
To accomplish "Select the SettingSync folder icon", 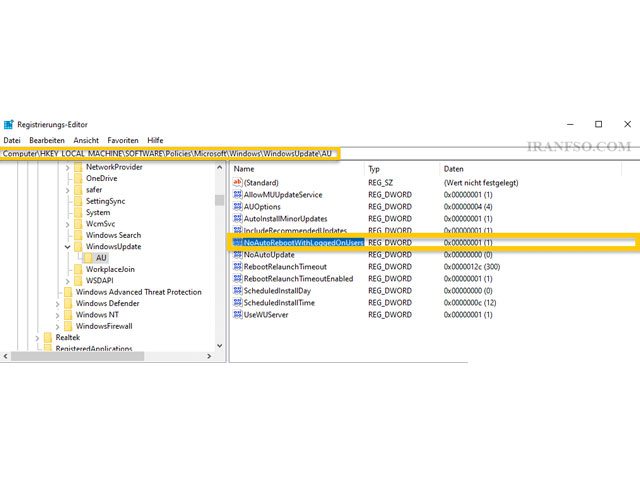I will point(78,201).
